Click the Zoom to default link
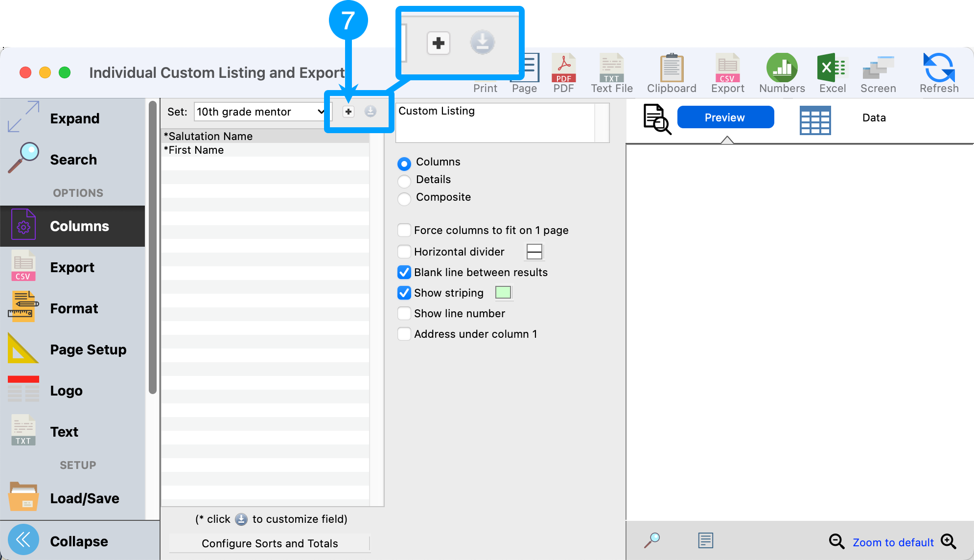This screenshot has height=560, width=974. tap(893, 542)
